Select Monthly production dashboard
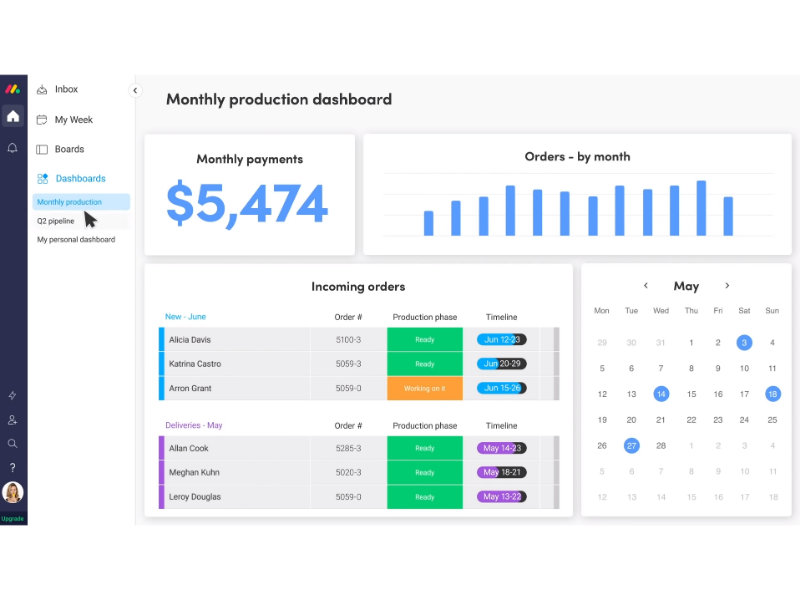 81,202
